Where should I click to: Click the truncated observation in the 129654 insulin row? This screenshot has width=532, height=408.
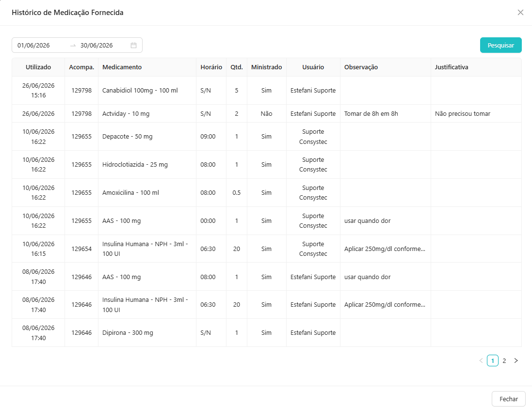click(385, 249)
